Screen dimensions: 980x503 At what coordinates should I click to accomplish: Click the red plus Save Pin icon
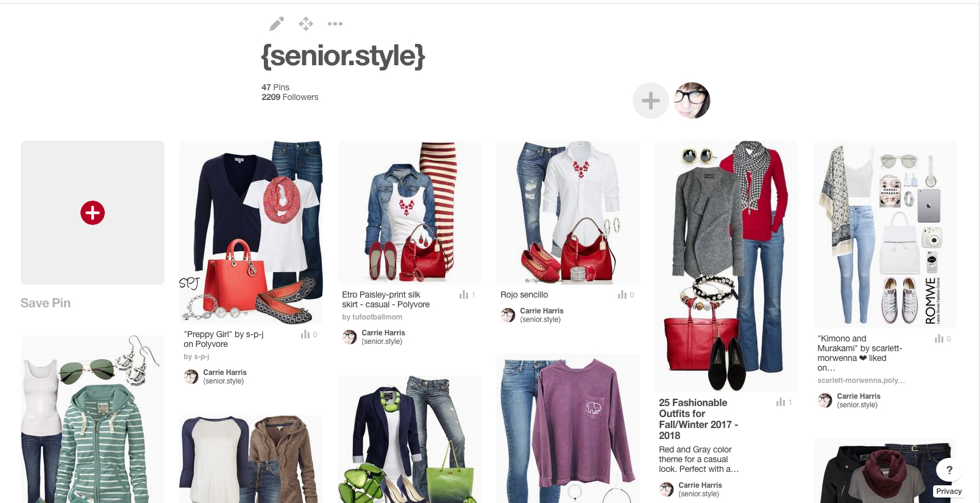(93, 213)
